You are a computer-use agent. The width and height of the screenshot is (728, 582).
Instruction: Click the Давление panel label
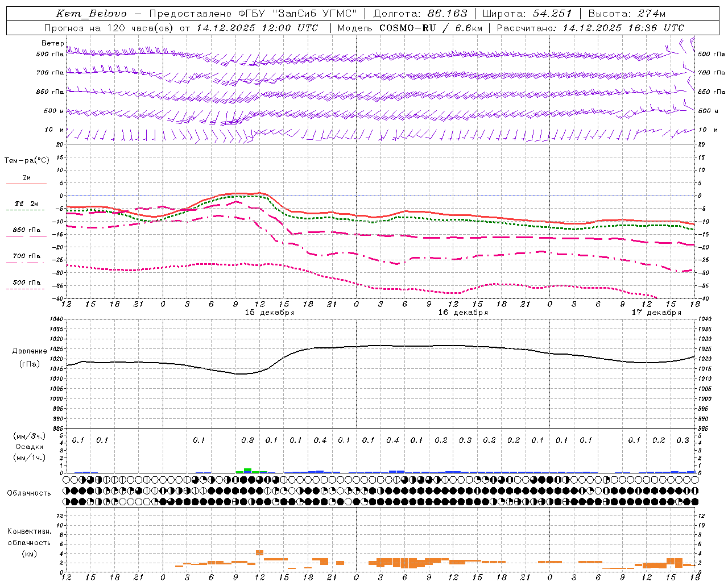(30, 351)
